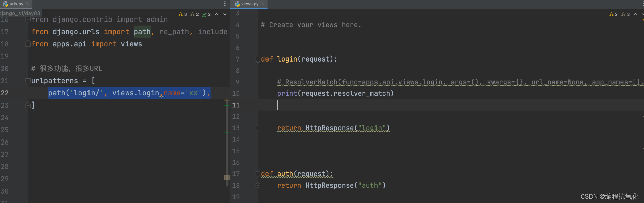Place cursor on empty line 11 in views.py

tap(451, 105)
